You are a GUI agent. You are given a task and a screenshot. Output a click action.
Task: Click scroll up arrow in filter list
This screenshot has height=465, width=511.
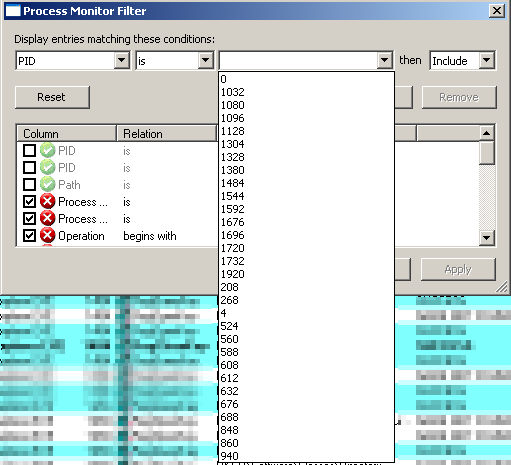point(486,133)
